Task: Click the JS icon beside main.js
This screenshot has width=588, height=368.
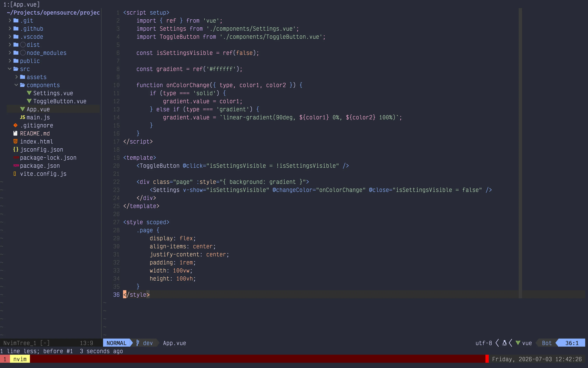Action: click(23, 117)
